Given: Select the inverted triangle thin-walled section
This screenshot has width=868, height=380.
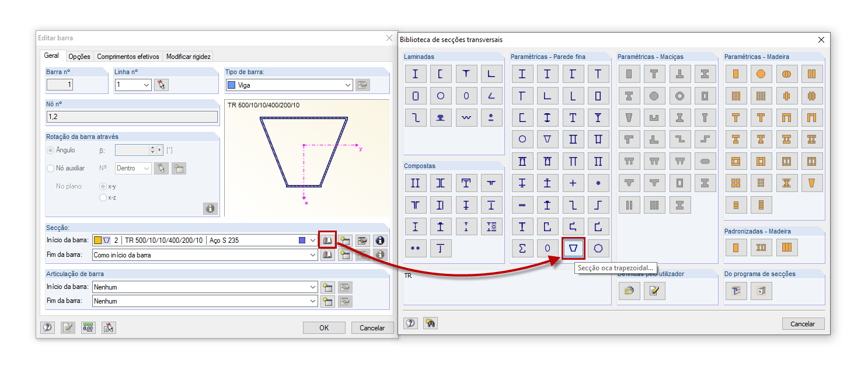Looking at the screenshot, I should coord(548,139).
